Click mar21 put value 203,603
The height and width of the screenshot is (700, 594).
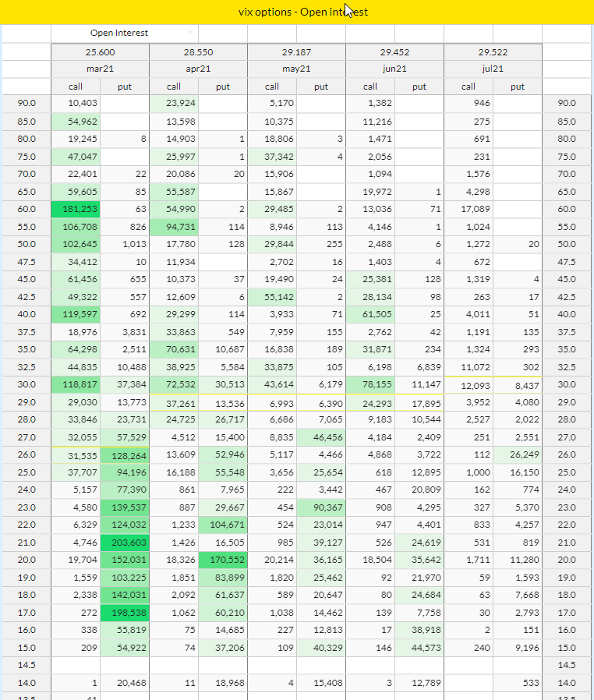[x=125, y=543]
